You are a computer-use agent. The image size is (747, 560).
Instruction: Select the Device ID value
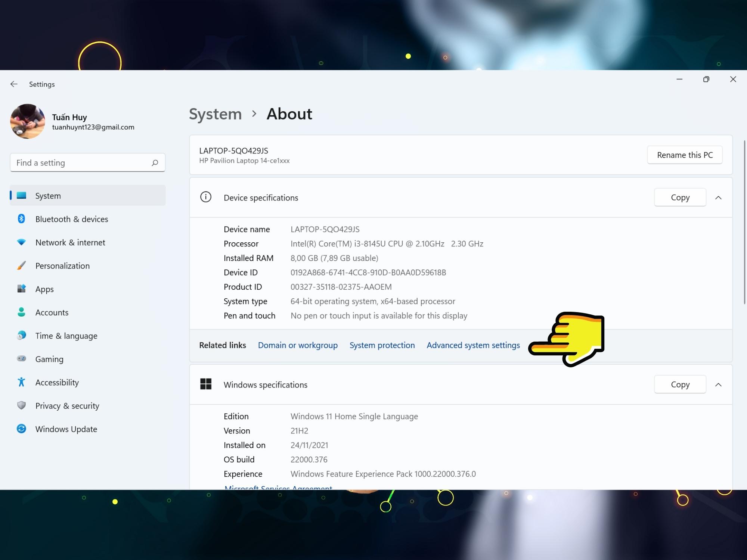coord(368,272)
